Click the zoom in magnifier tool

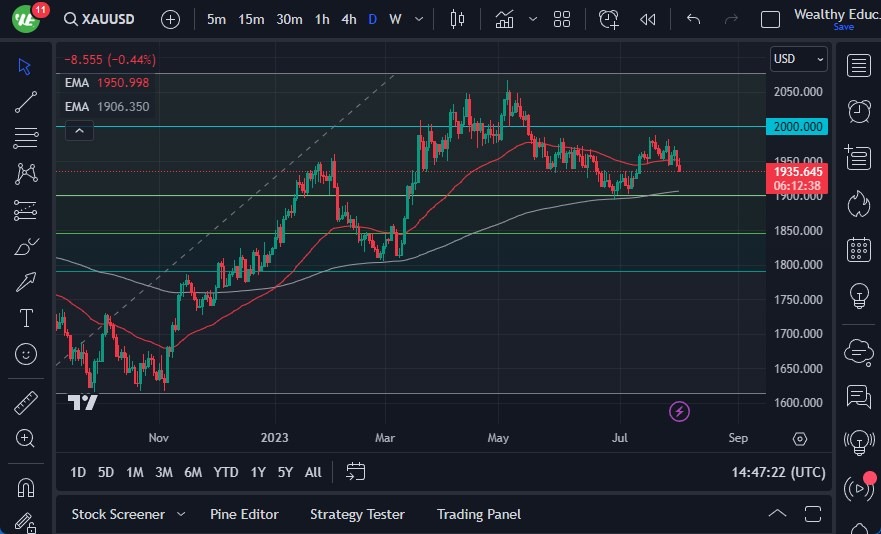[26, 438]
